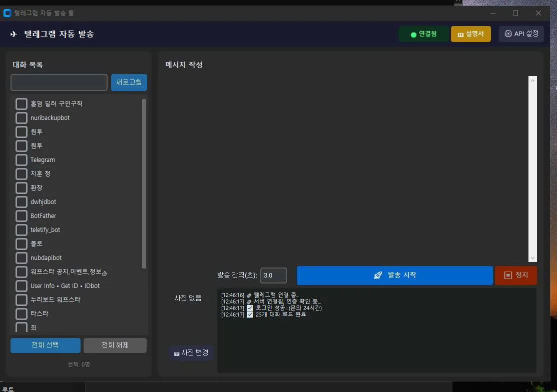
Task: Click the 새로고침 refresh button
Action: [129, 82]
